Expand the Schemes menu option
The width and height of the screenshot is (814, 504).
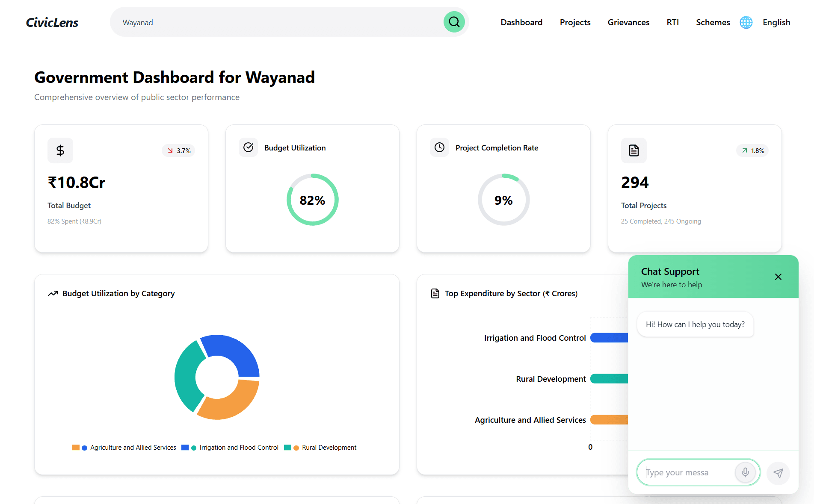(x=713, y=22)
